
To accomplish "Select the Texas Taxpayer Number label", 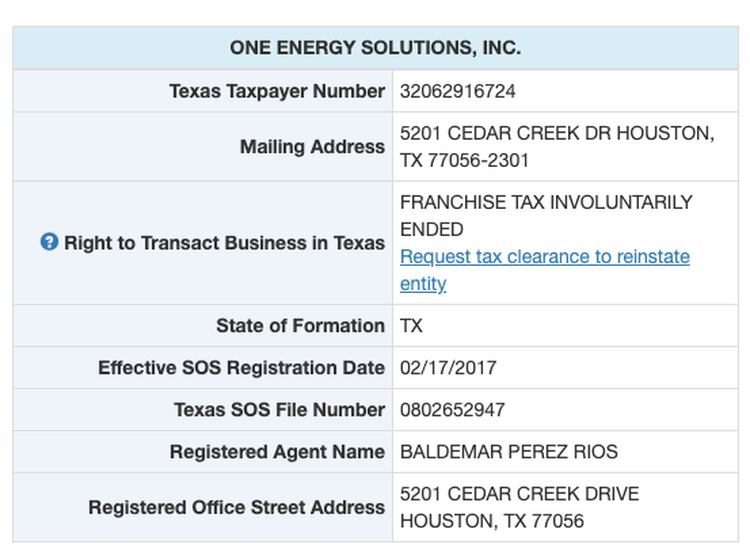I will pyautogui.click(x=277, y=91).
